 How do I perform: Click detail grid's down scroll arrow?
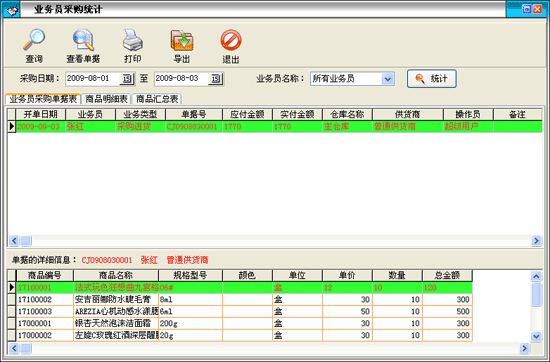tap(536, 336)
